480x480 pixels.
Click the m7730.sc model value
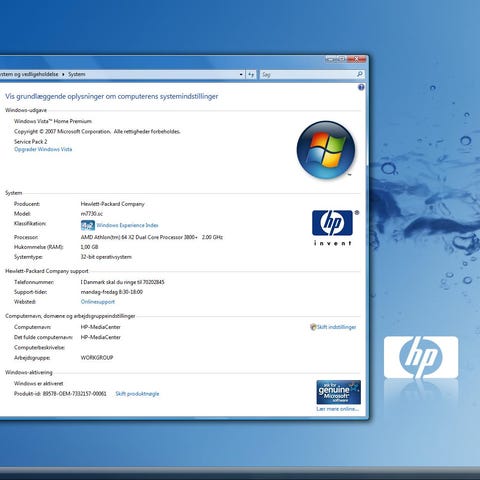tap(92, 214)
